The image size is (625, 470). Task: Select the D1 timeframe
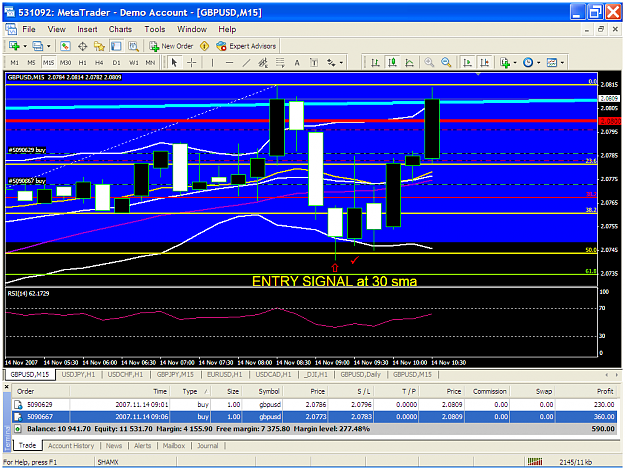click(x=116, y=63)
